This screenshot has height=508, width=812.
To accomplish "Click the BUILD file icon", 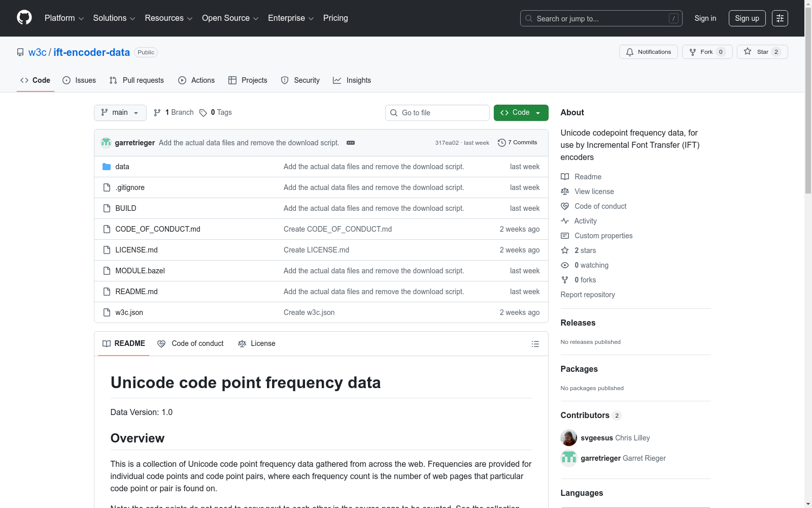I will pos(107,208).
